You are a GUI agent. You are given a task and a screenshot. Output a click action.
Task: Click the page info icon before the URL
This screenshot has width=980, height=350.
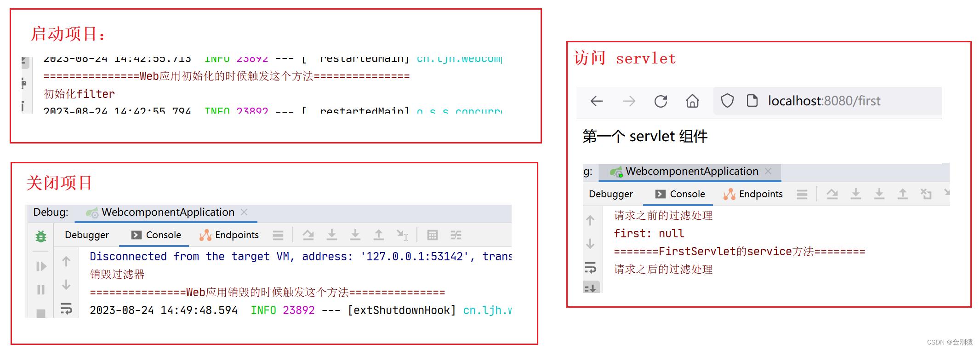click(x=752, y=101)
